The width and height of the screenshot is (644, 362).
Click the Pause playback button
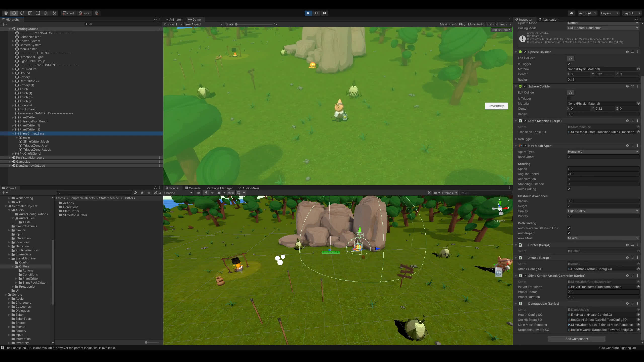pos(316,13)
